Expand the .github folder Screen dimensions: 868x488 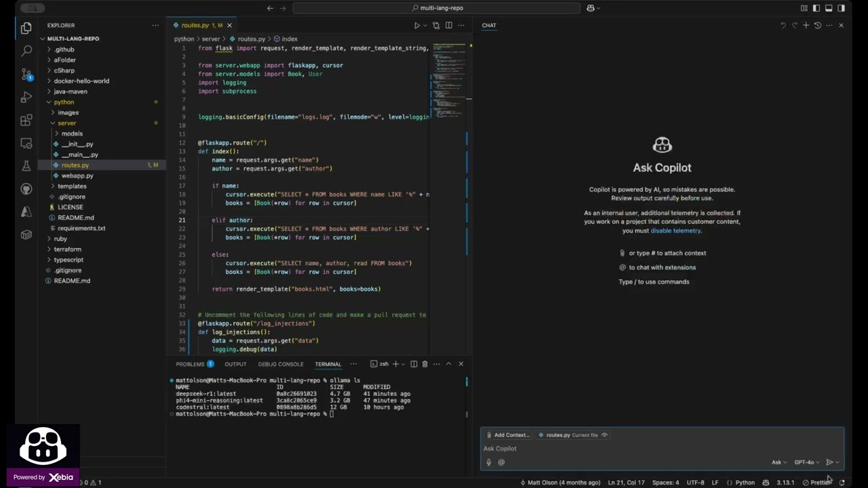pos(64,49)
